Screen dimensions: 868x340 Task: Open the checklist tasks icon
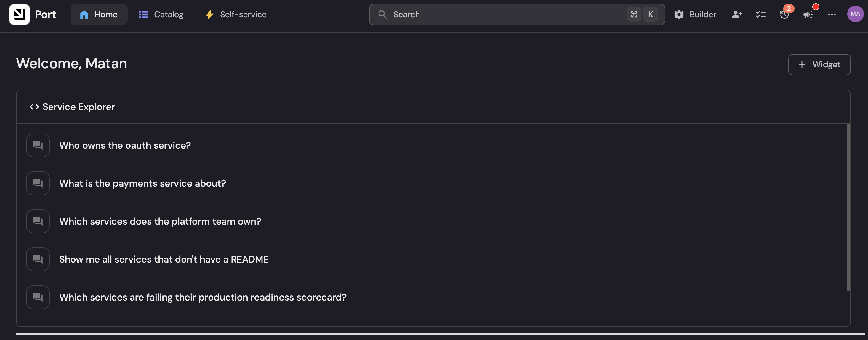coord(760,15)
